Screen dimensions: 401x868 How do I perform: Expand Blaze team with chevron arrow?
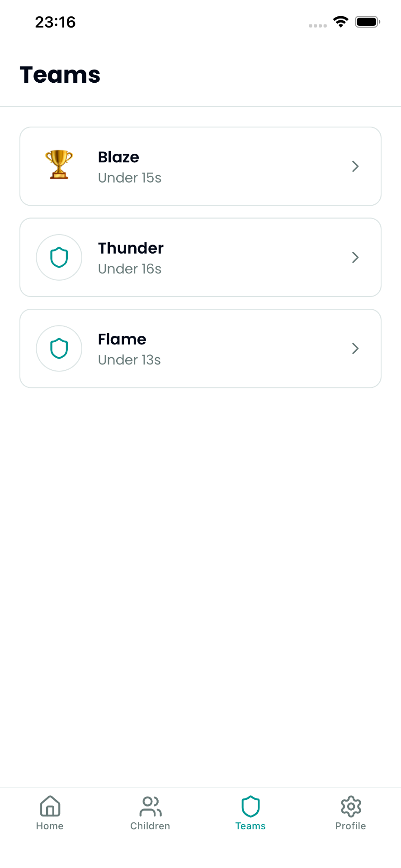[x=355, y=166]
